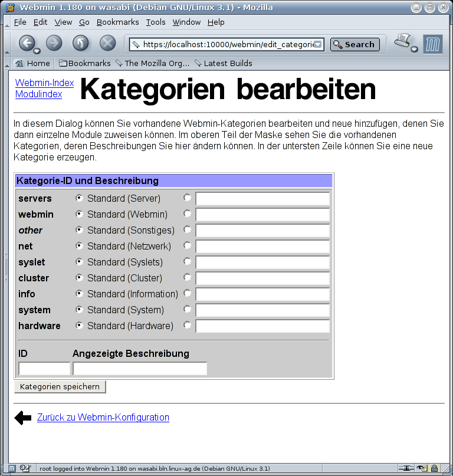Click the info row description text field
Image resolution: width=453 pixels, height=476 pixels.
coord(262,294)
